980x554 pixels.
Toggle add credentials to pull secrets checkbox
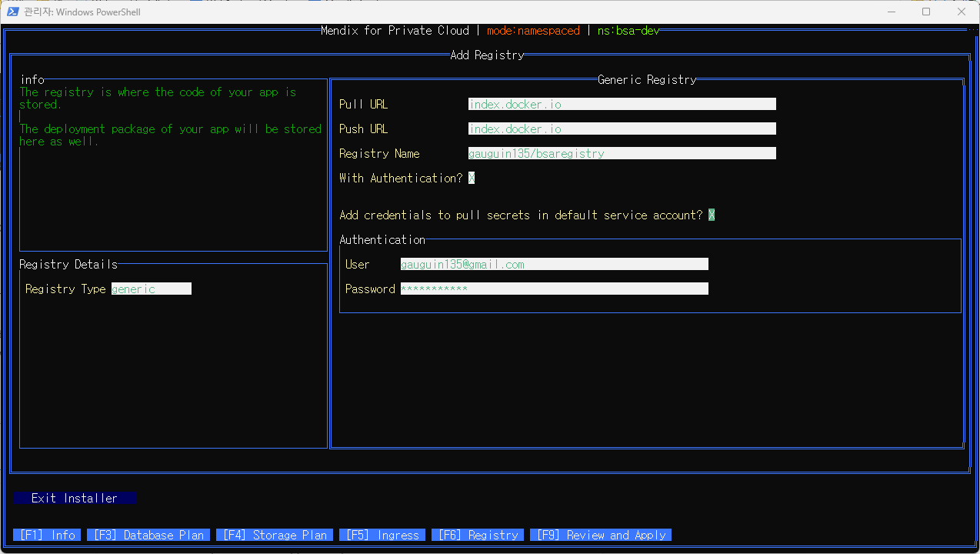712,215
